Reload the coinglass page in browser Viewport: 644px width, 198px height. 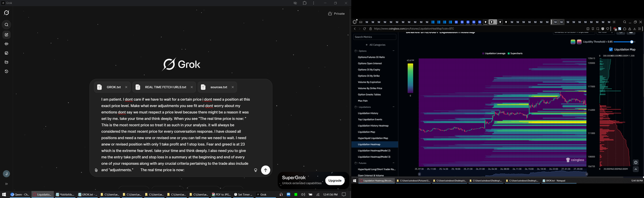[364, 29]
